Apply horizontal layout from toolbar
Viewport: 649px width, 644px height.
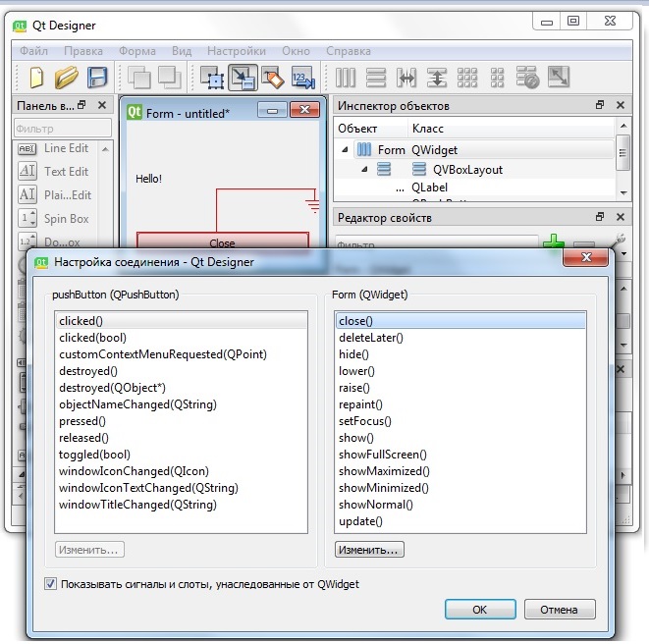(346, 78)
